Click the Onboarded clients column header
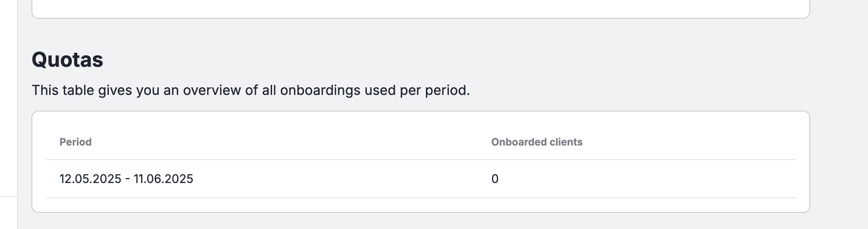Image resolution: width=868 pixels, height=229 pixels. point(537,142)
